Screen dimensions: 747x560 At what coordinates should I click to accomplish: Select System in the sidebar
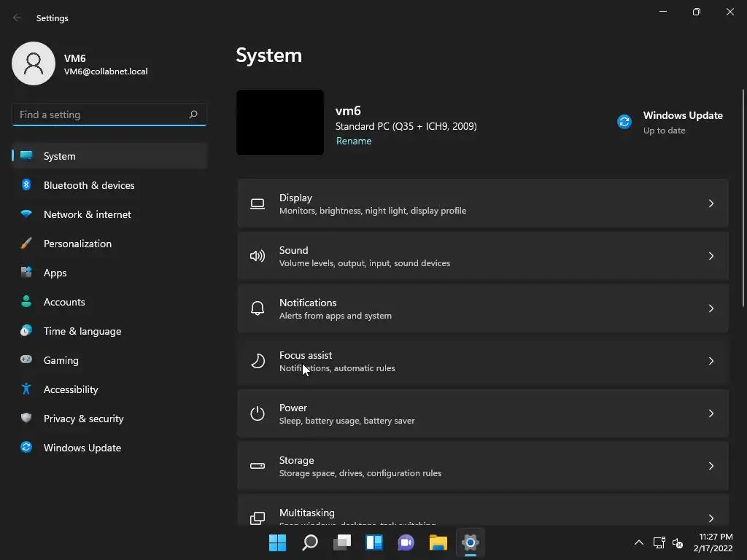pyautogui.click(x=109, y=156)
